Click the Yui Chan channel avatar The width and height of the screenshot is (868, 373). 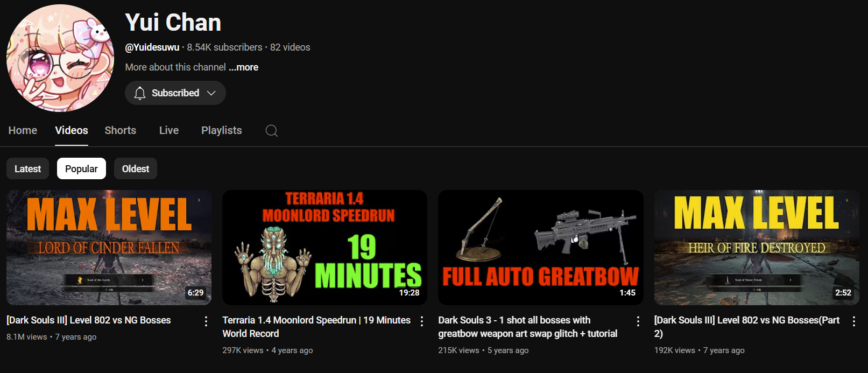[x=60, y=58]
